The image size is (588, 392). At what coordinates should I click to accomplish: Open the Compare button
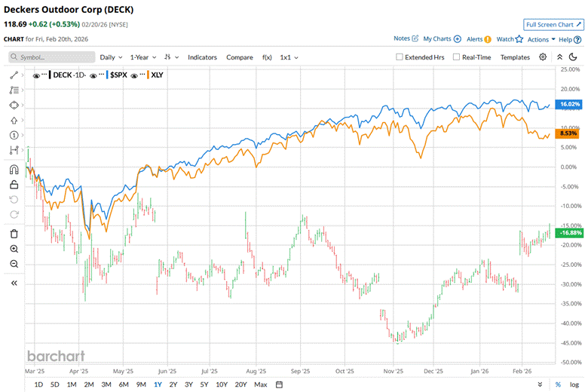pyautogui.click(x=240, y=57)
